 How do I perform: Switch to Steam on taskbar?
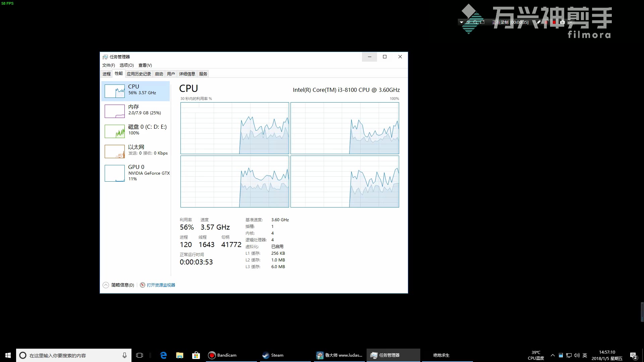tap(286, 355)
